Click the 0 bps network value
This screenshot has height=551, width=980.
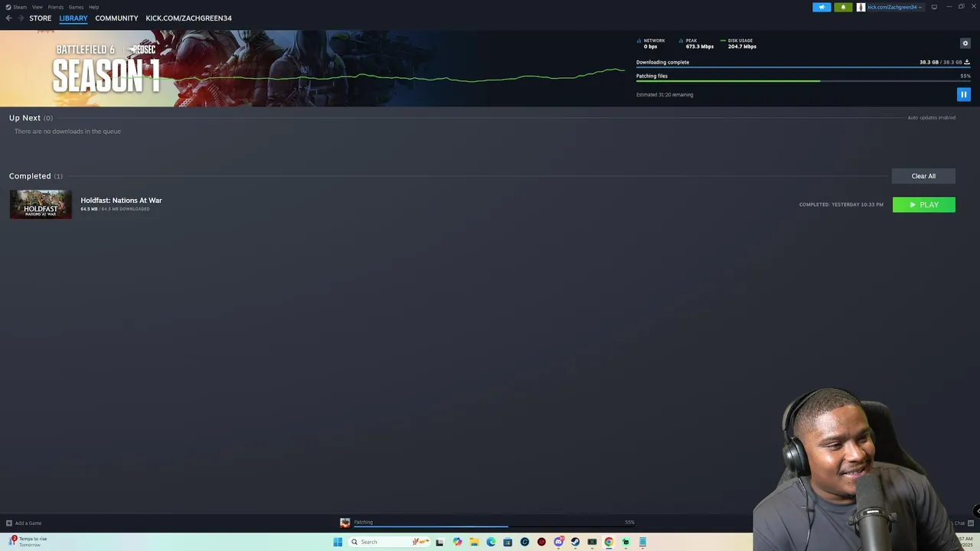coord(650,47)
